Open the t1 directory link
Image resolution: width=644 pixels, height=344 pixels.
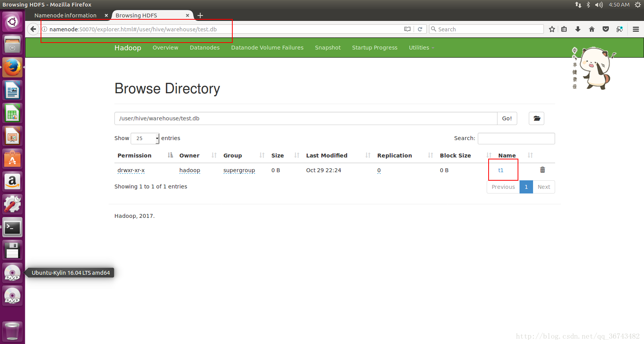coord(501,170)
